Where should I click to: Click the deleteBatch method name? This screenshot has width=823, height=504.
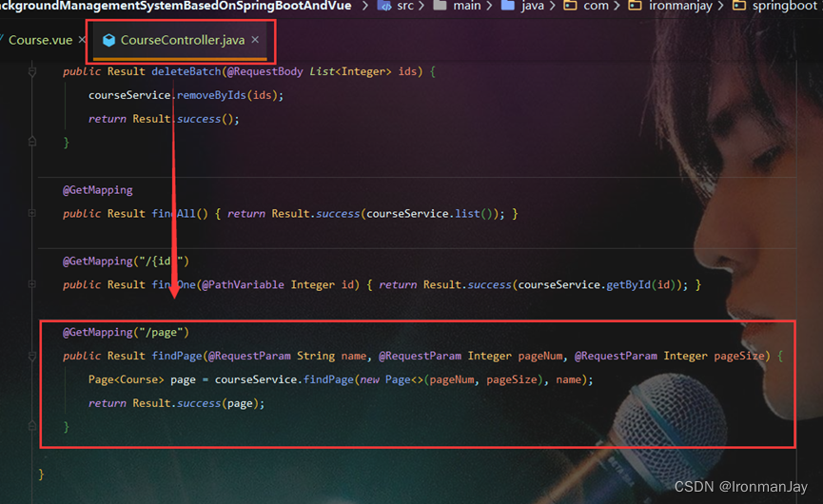pyautogui.click(x=186, y=71)
